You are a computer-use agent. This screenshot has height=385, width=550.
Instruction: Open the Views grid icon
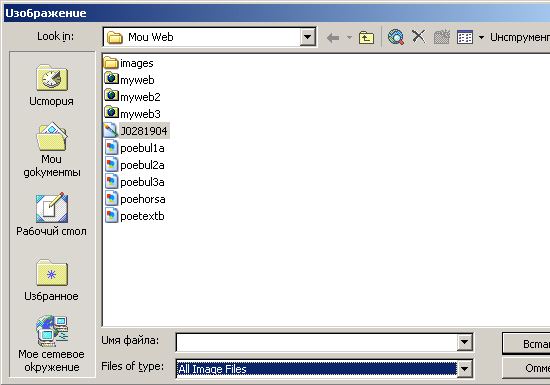point(465,37)
